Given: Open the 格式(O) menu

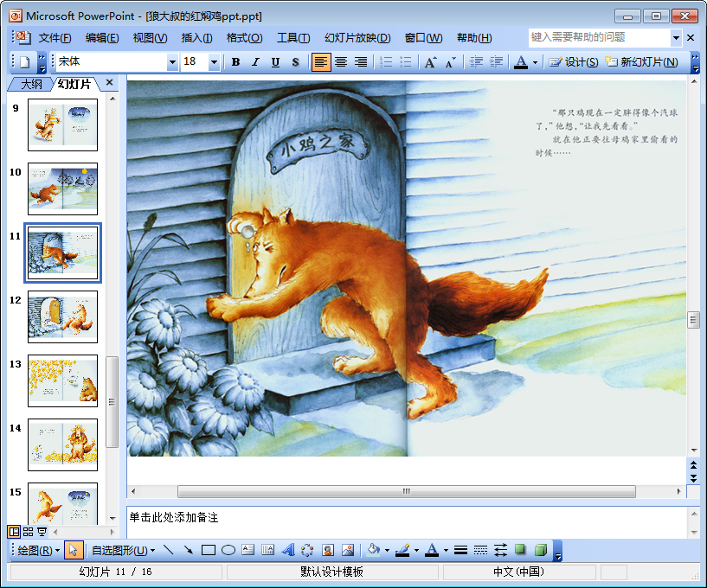Looking at the screenshot, I should tap(244, 38).
